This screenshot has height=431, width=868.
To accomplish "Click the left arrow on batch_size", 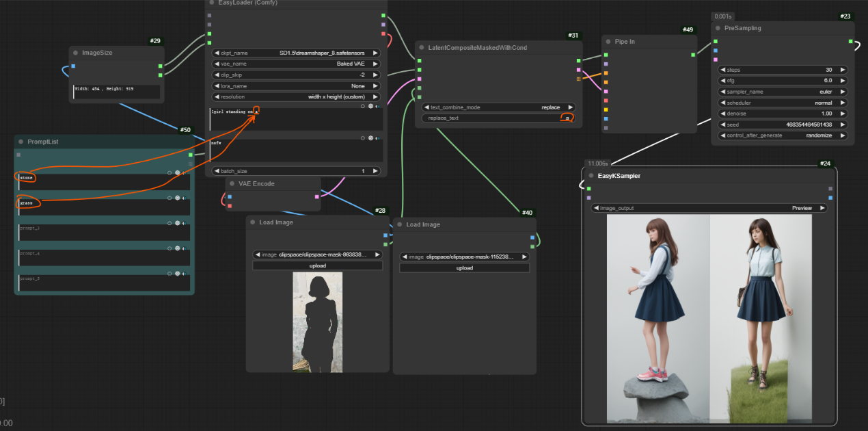I will [x=217, y=171].
